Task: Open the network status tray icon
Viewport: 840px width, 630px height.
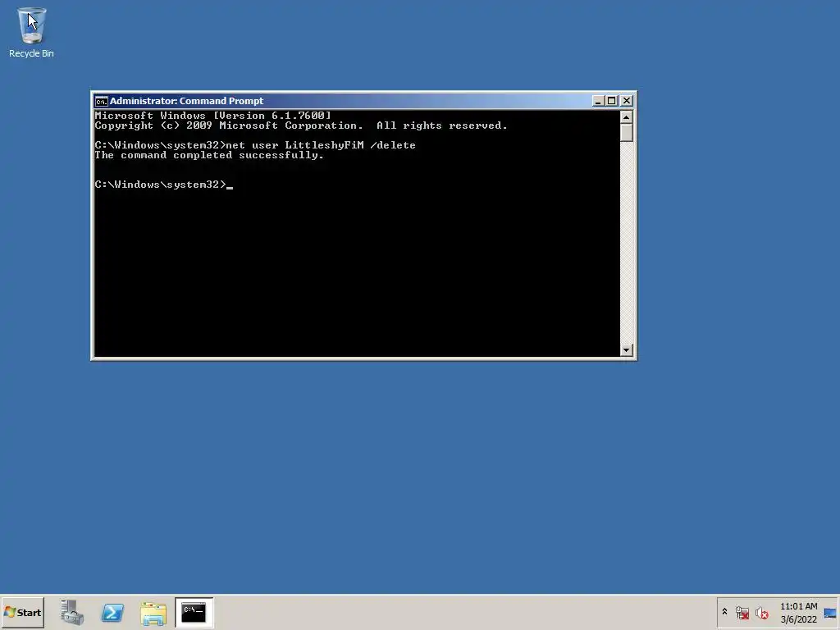Action: (742, 612)
